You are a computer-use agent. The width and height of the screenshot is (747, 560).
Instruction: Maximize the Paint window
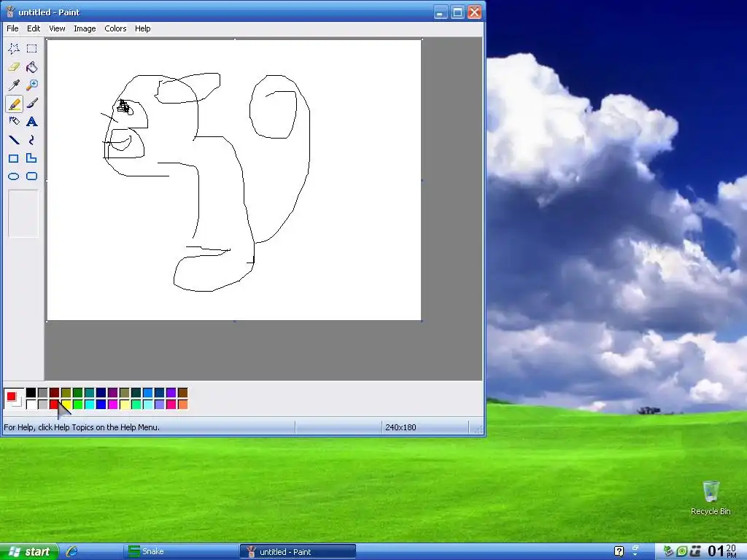coord(457,12)
